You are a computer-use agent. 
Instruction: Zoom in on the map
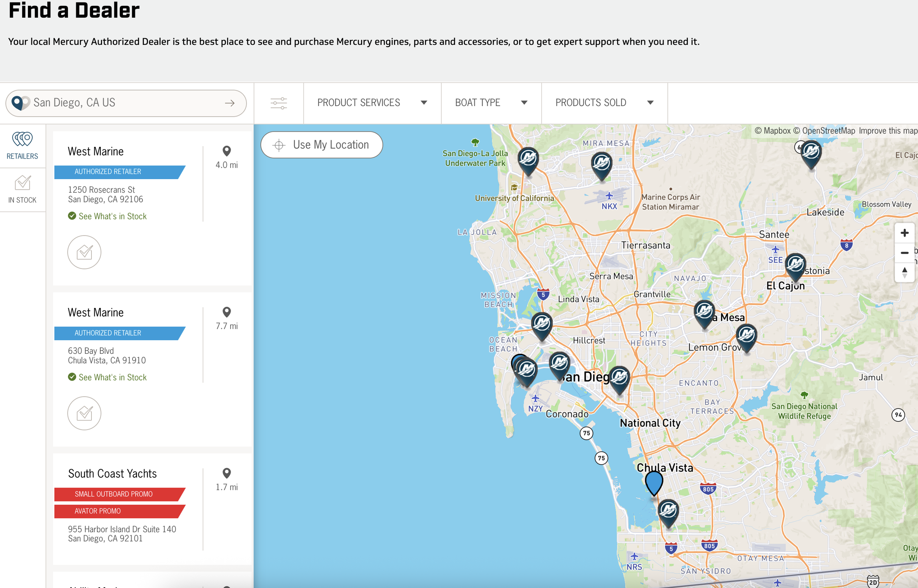[x=904, y=233]
